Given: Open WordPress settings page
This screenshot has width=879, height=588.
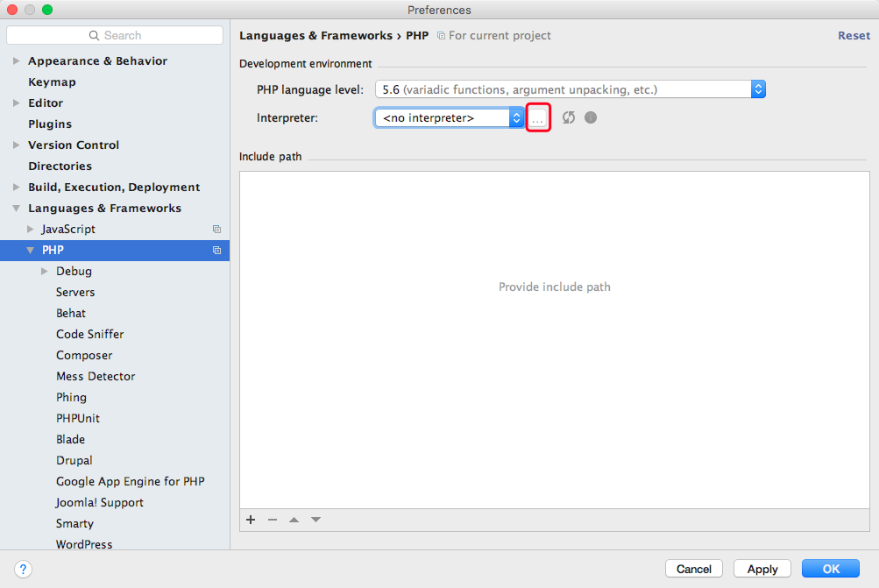Looking at the screenshot, I should tap(84, 544).
